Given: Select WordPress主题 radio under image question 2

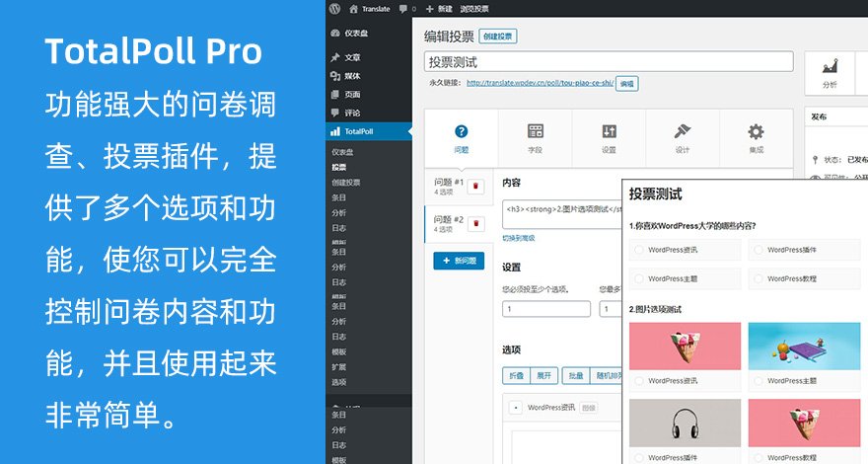Looking at the screenshot, I should 759,381.
